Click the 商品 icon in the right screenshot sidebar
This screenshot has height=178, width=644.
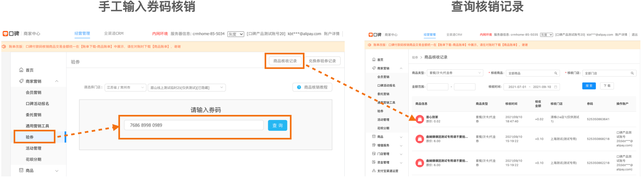click(x=374, y=137)
